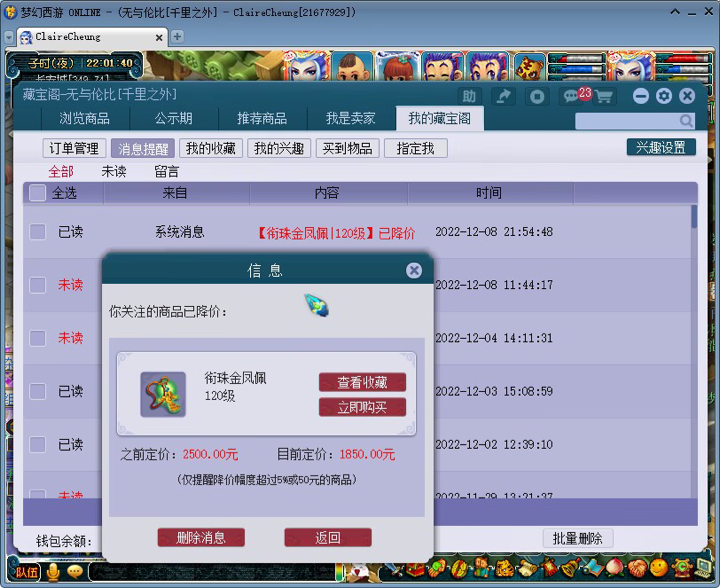Click the round stop-square icon in the header
Image resolution: width=720 pixels, height=588 pixels.
pos(537,96)
